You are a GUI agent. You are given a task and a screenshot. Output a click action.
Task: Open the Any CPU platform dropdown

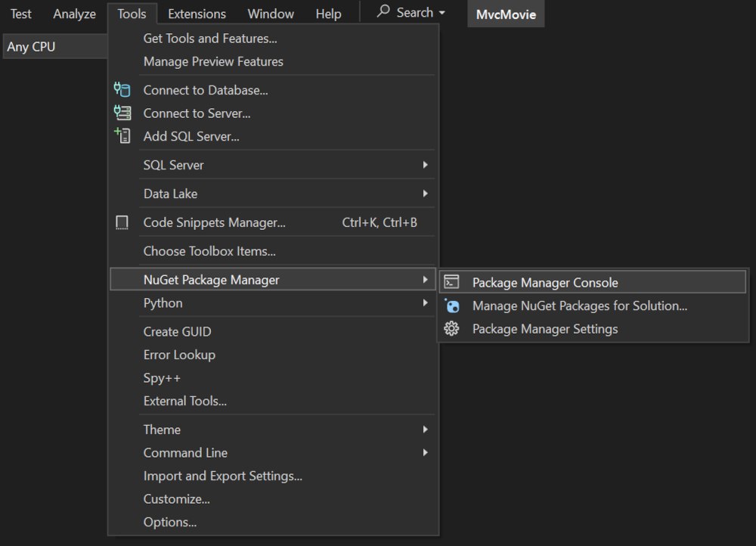[54, 47]
